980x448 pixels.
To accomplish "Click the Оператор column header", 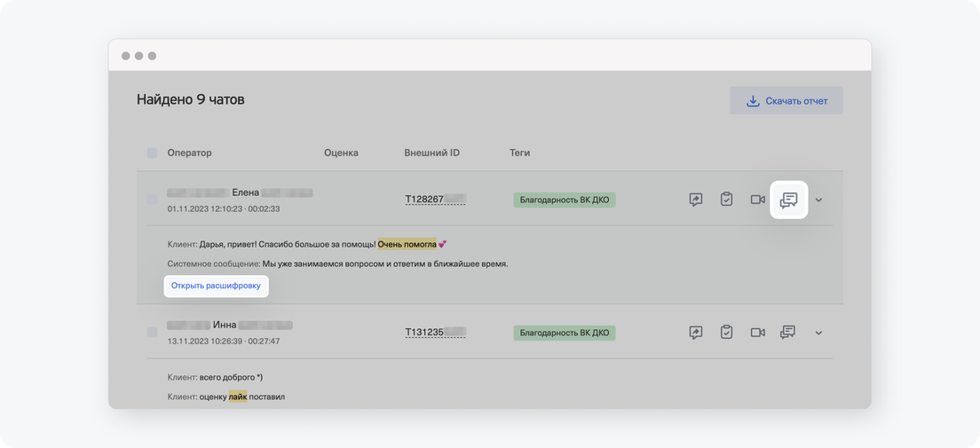I will coord(189,153).
